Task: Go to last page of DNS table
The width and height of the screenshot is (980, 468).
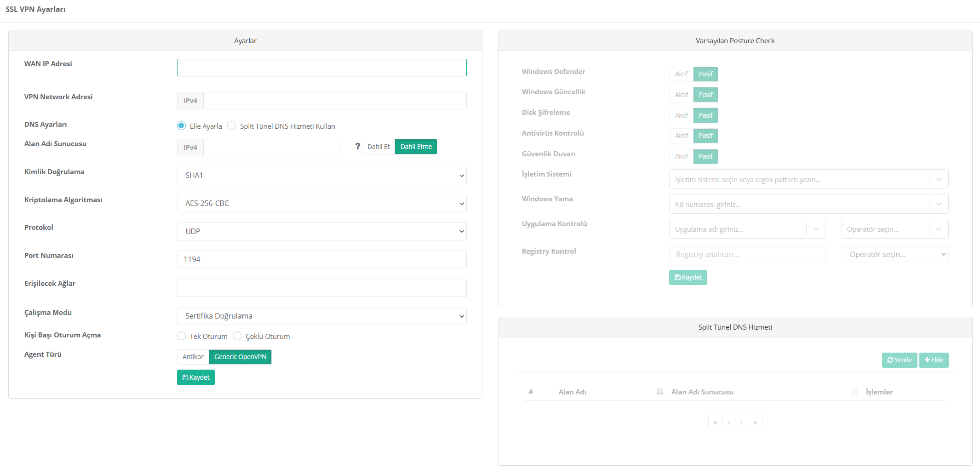Action: (x=755, y=422)
